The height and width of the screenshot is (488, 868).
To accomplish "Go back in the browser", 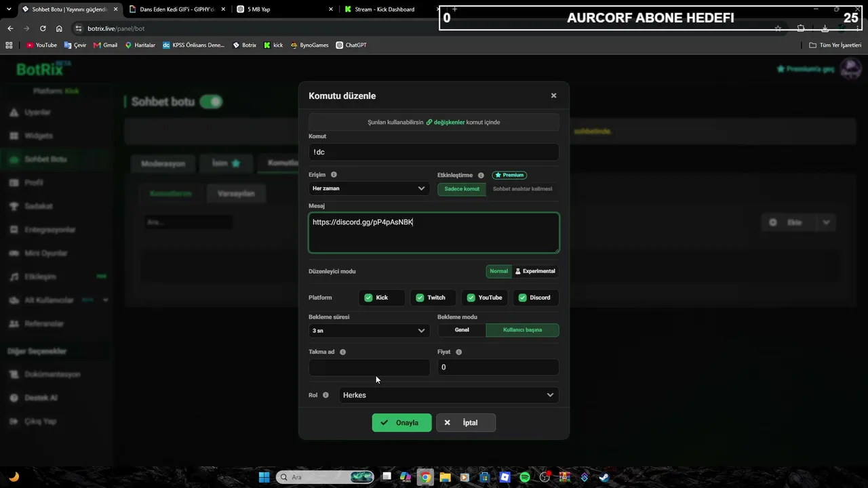I will [x=10, y=28].
